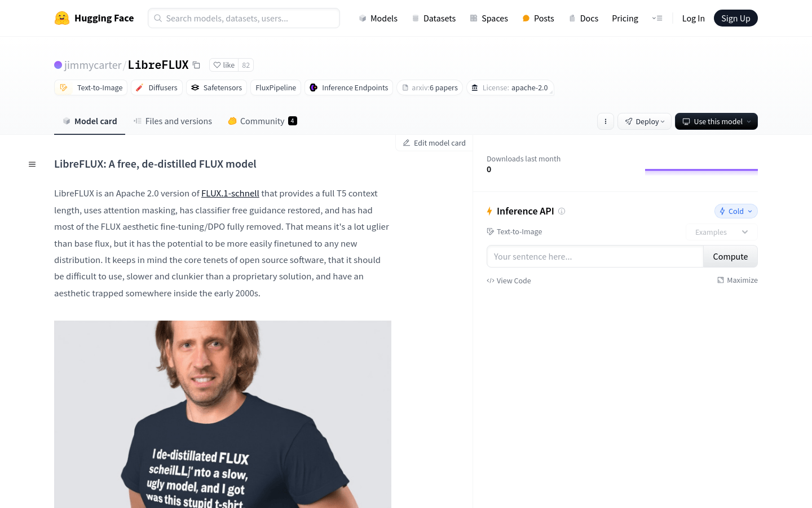Click the Text-to-Image pipeline label in widget
This screenshot has height=508, width=812.
coord(514,231)
